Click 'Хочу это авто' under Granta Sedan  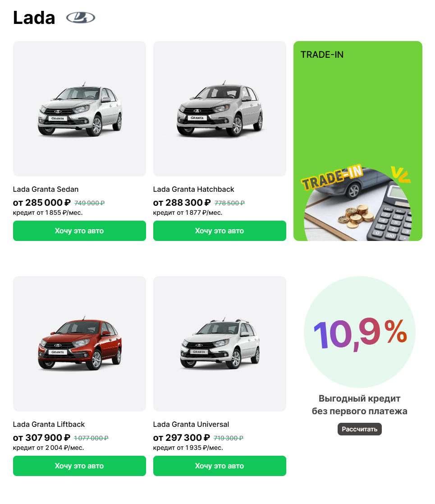point(79,231)
